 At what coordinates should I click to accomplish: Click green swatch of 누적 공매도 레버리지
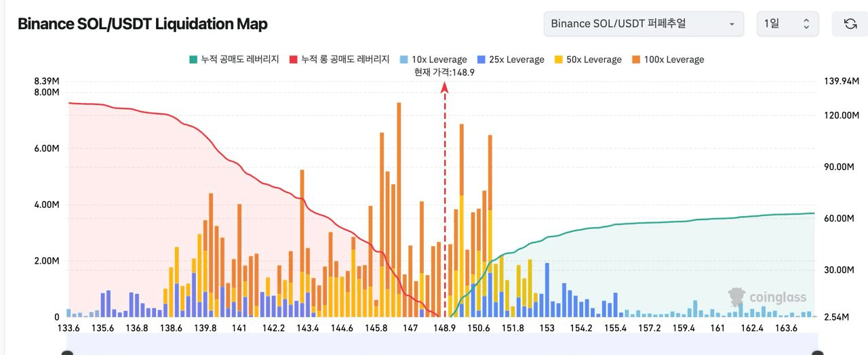pos(193,60)
